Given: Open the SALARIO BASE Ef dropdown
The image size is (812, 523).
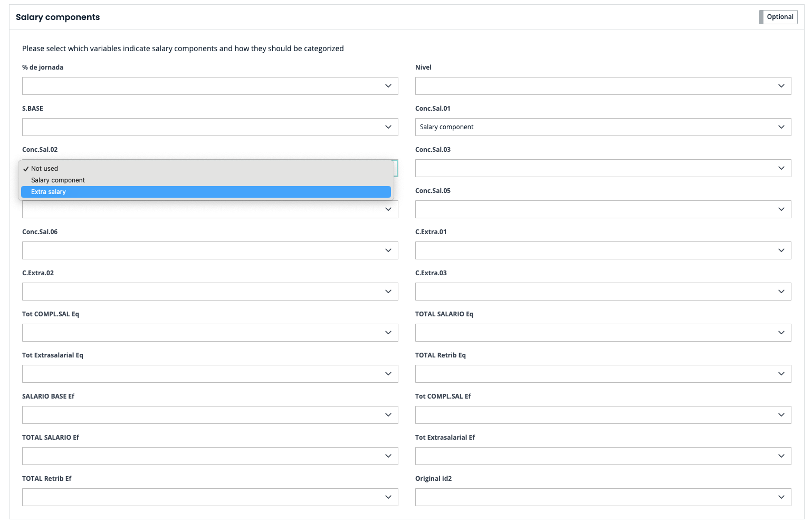Looking at the screenshot, I should coord(210,415).
